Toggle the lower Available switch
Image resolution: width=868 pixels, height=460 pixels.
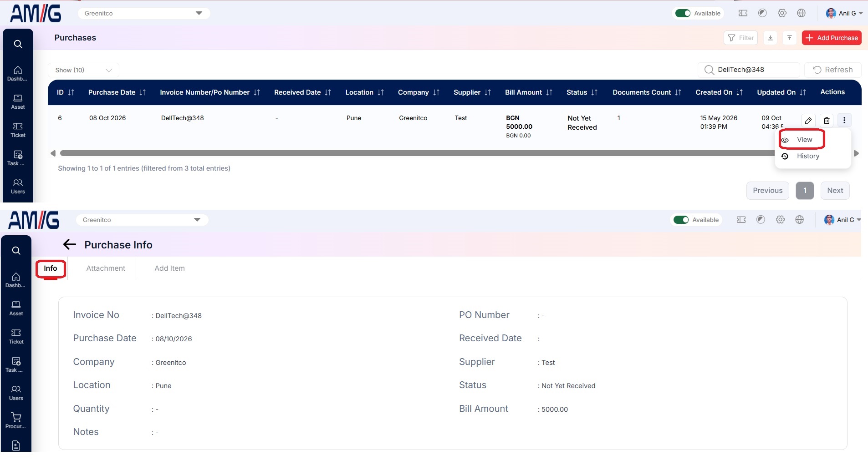681,220
